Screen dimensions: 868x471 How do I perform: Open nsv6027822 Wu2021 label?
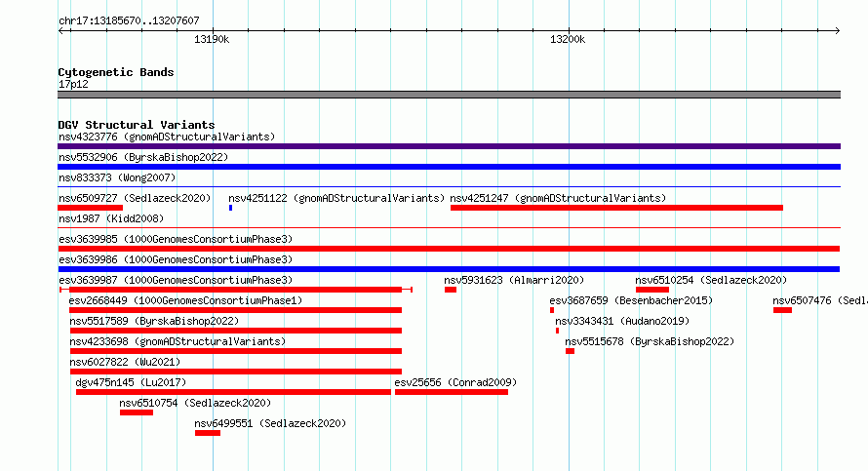[x=125, y=362]
